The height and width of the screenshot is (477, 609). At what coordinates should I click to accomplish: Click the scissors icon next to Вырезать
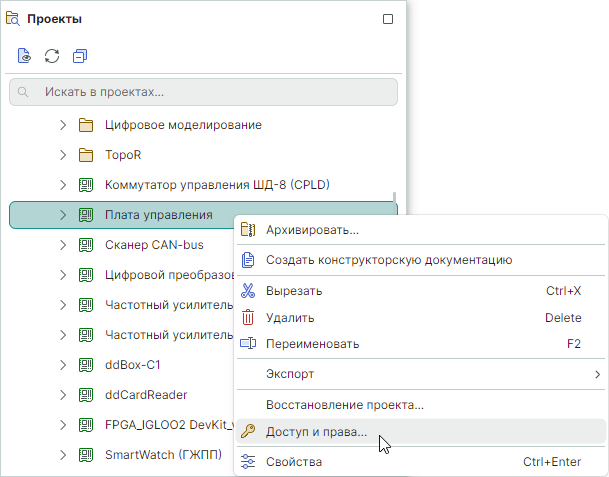point(248,291)
